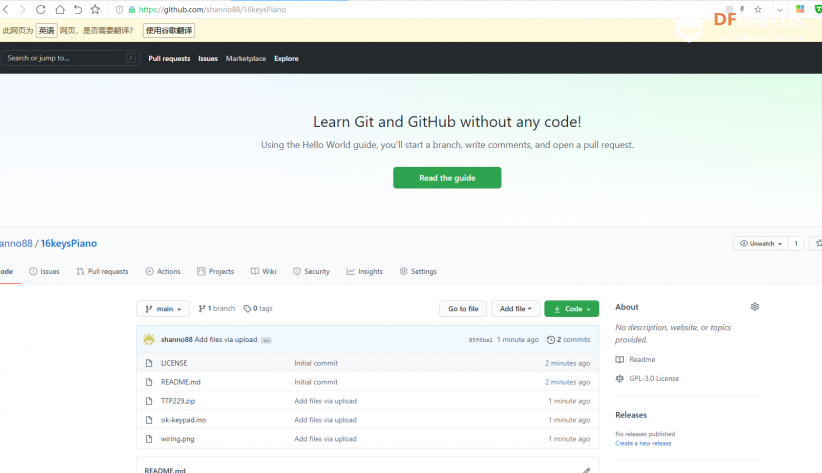Image resolution: width=822 pixels, height=473 pixels.
Task: Switch to the Settings tab
Action: [418, 271]
